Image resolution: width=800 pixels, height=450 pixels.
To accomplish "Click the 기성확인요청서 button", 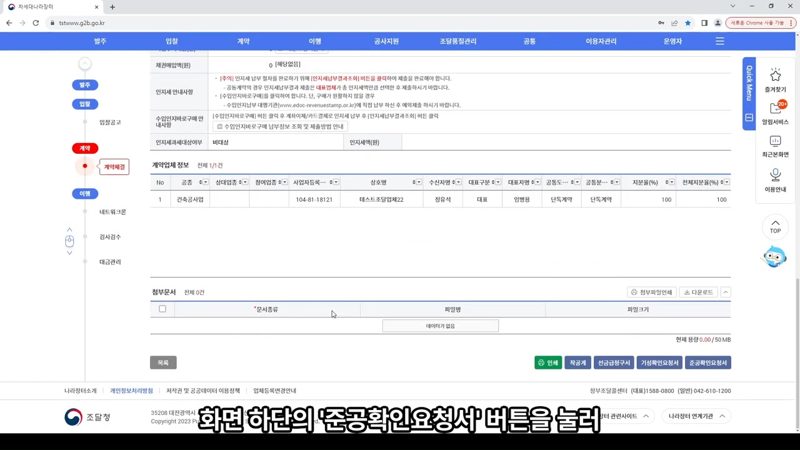I will [x=659, y=363].
